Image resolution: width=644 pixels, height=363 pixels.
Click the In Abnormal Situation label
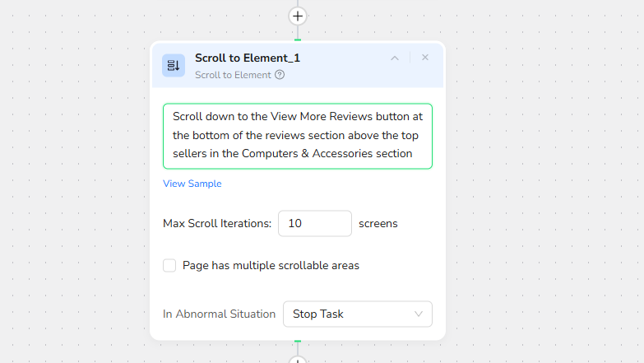[219, 314]
